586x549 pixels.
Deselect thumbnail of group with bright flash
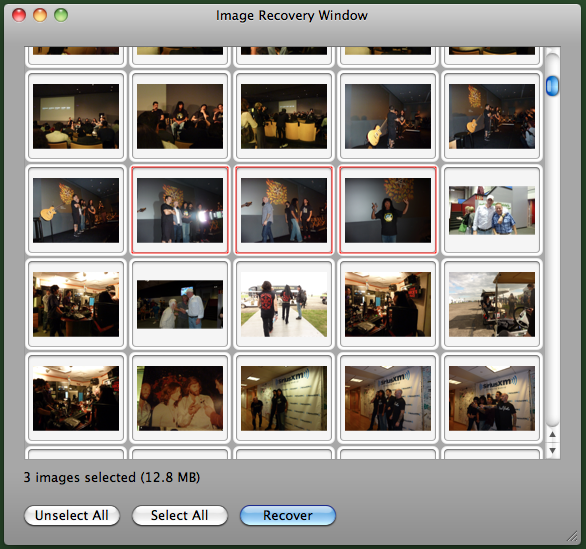180,210
